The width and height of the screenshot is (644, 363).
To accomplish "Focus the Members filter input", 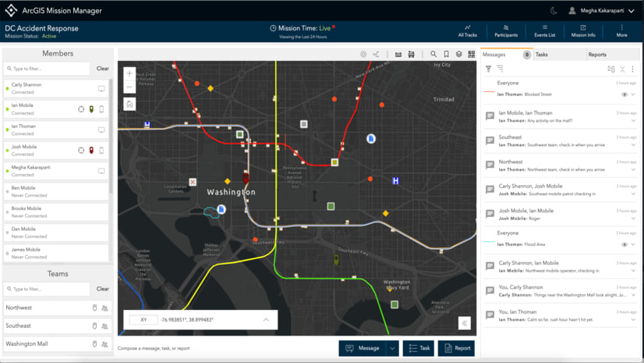I will click(x=47, y=69).
